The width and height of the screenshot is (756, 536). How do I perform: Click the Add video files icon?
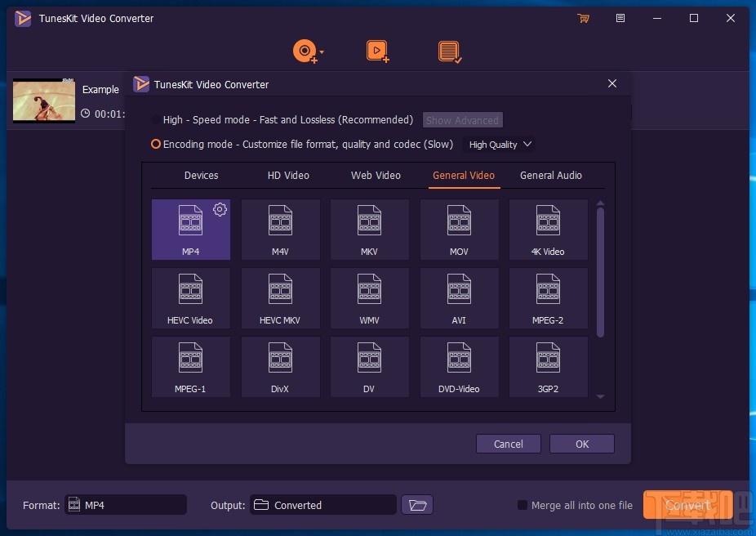point(377,51)
